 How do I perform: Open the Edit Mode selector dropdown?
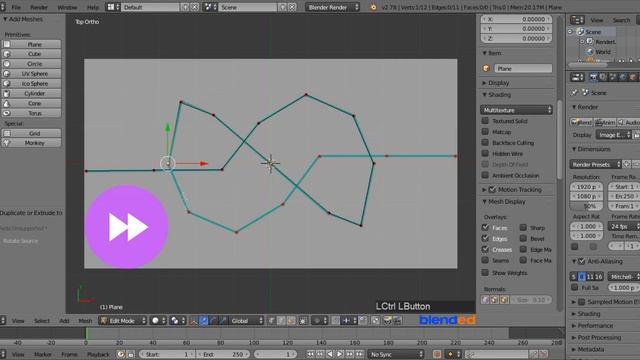tap(122, 321)
